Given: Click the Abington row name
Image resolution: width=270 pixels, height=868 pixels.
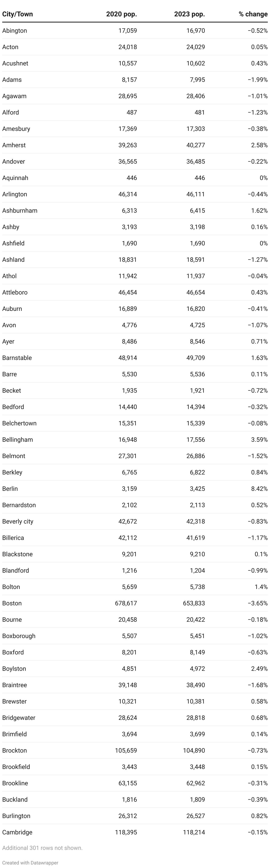Looking at the screenshot, I should [x=15, y=31].
